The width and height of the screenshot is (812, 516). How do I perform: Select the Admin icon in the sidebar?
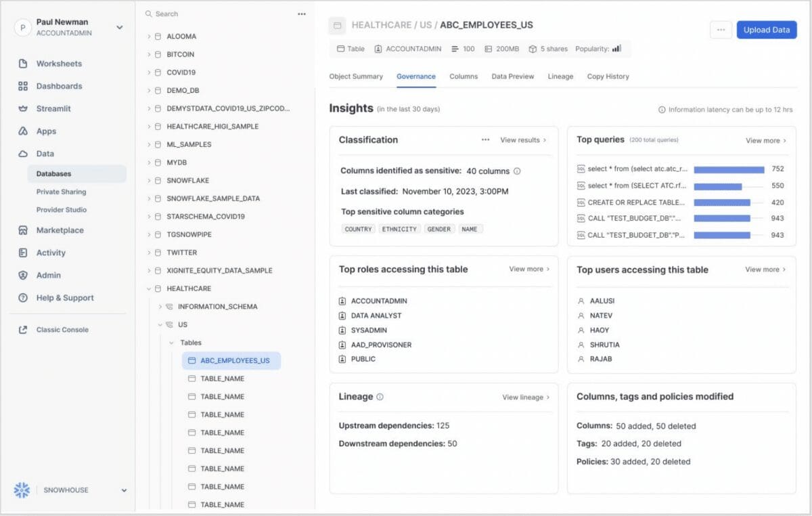(x=22, y=275)
